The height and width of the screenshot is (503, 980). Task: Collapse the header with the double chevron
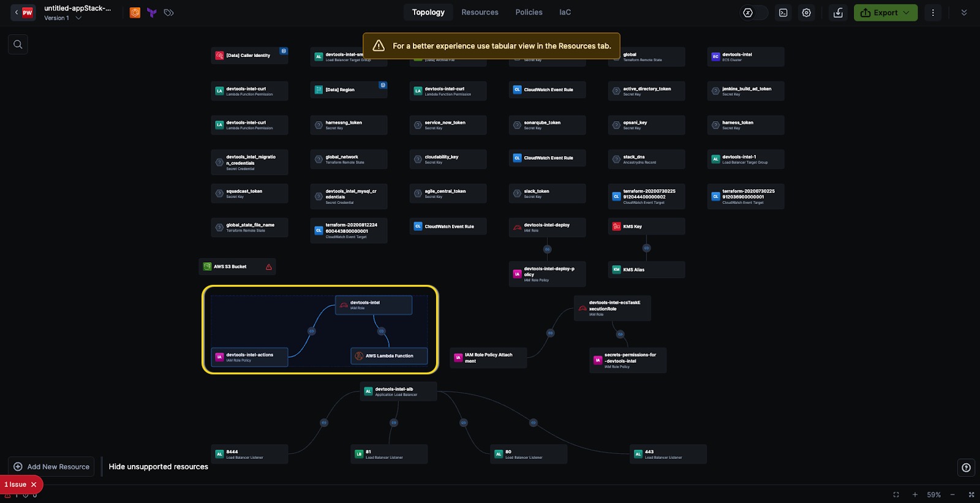coord(964,12)
